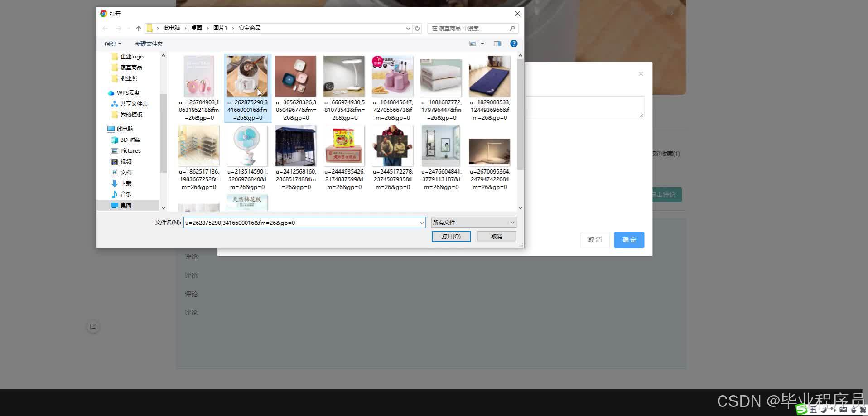Select thumbnail u=1081687772 white quilt image
This screenshot has width=868, height=416.
coord(441,78)
